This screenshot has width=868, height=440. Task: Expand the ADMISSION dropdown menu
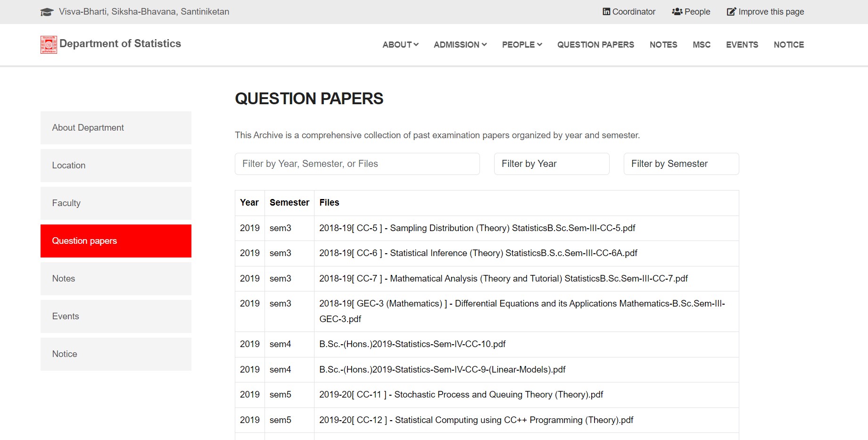tap(460, 45)
